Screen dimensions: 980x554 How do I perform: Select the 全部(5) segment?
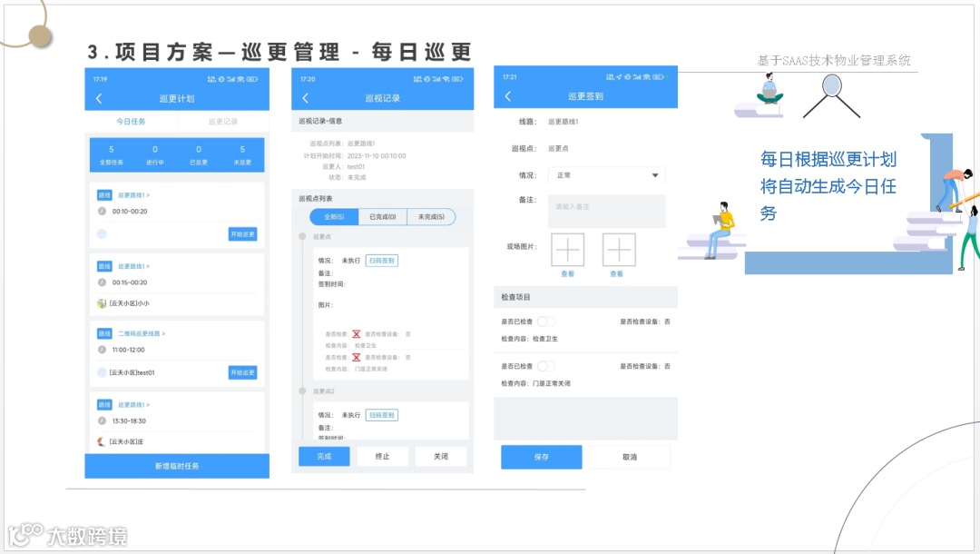334,217
